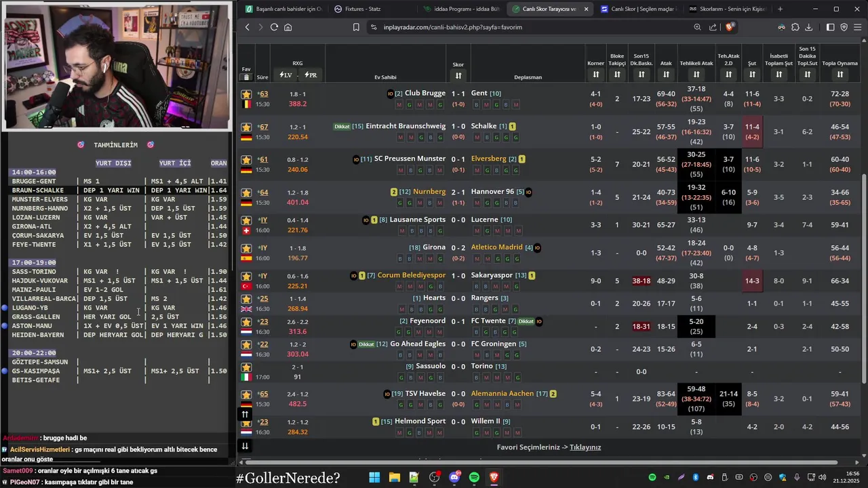Click the Tıklayınız favorites link

coord(585,447)
